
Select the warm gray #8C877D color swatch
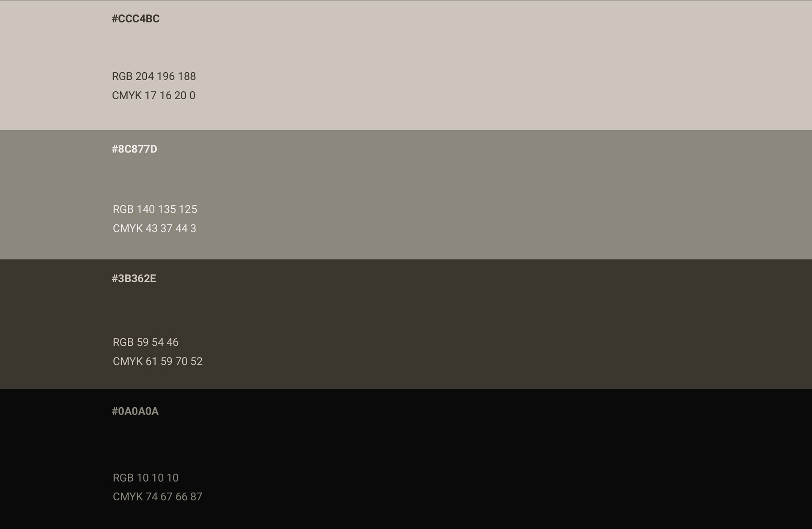(x=465, y=194)
